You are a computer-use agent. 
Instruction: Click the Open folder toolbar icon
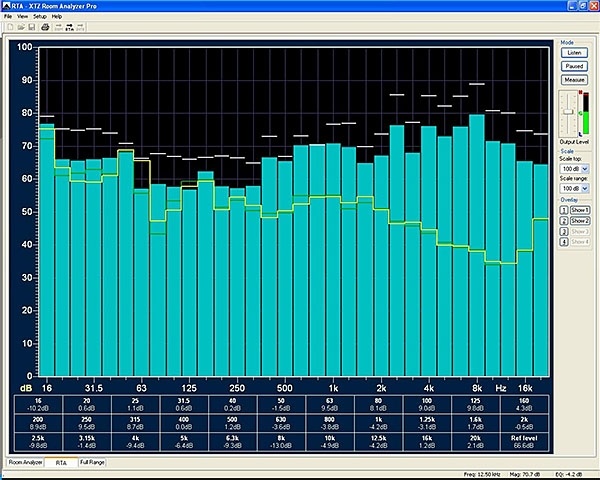pos(19,27)
